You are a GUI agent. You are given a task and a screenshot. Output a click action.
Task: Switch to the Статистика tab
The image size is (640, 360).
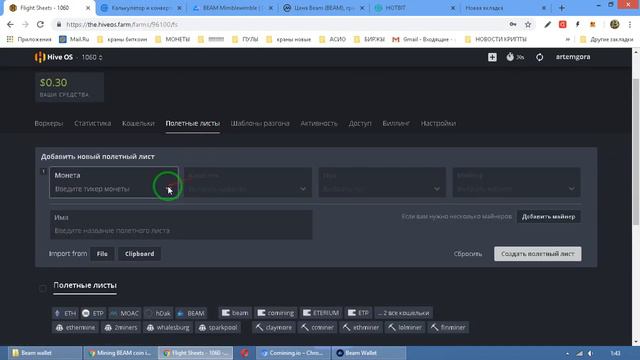93,123
